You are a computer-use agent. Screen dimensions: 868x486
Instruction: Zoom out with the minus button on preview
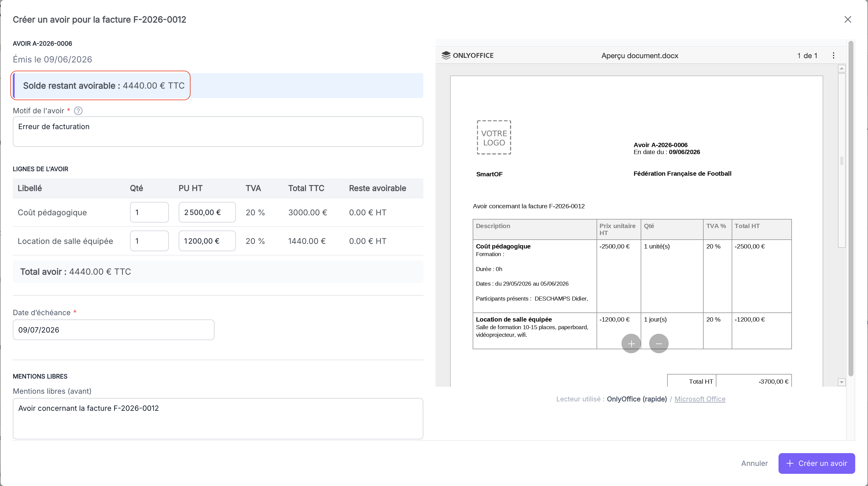click(x=659, y=343)
